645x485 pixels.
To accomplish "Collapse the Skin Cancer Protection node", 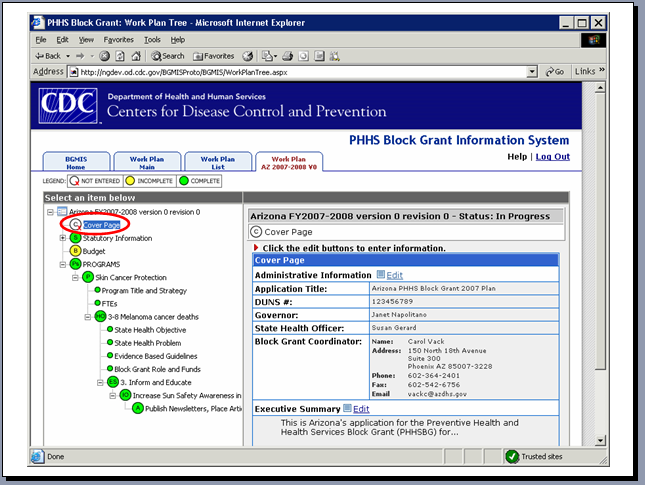I will (75, 278).
